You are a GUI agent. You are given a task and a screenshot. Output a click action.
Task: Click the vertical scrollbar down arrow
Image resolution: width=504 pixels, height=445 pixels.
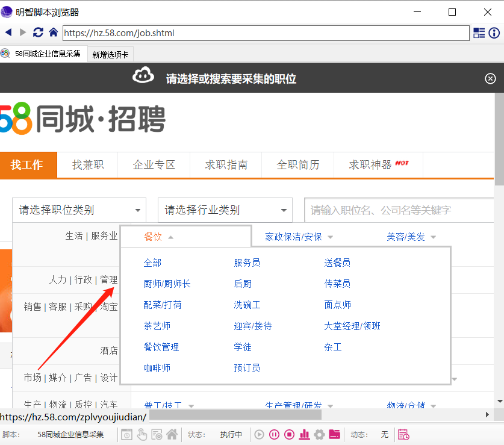500,401
